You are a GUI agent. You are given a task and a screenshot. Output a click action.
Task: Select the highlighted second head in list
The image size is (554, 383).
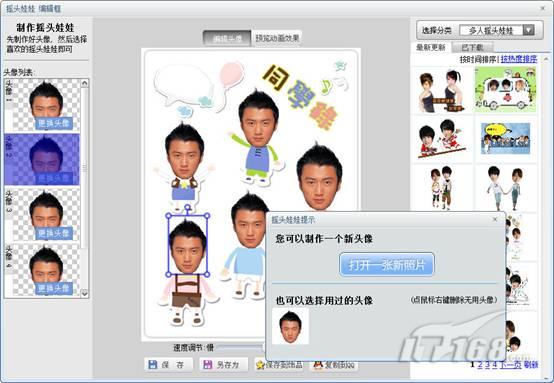coord(42,159)
